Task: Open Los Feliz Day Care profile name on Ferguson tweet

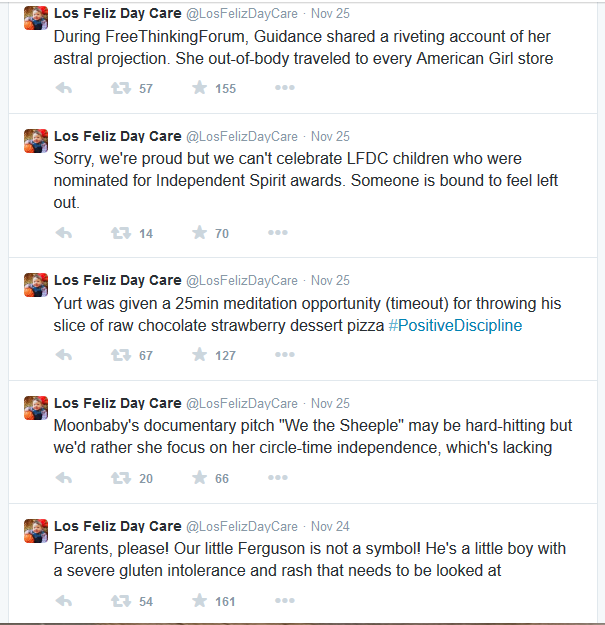Action: point(117,526)
